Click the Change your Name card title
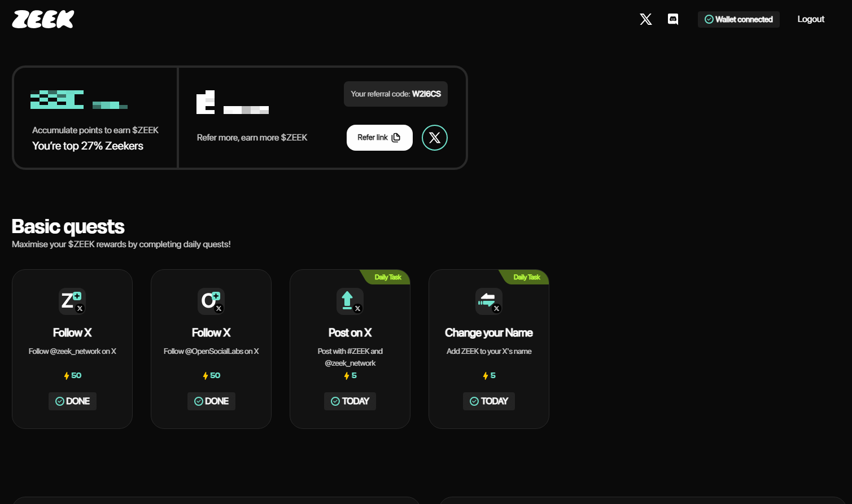The height and width of the screenshot is (504, 852). click(489, 332)
